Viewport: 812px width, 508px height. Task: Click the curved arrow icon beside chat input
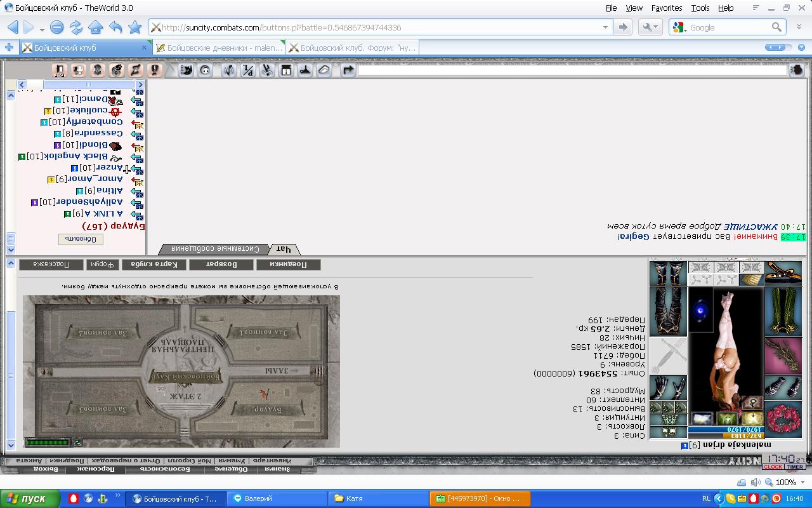348,70
